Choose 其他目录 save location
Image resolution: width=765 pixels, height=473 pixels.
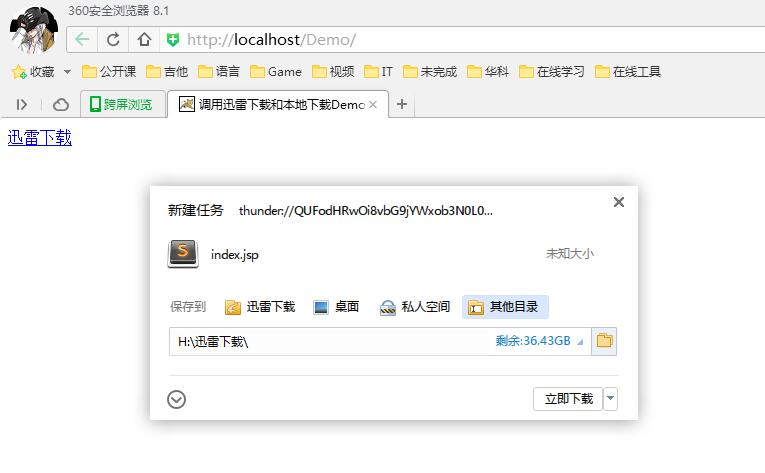(505, 307)
